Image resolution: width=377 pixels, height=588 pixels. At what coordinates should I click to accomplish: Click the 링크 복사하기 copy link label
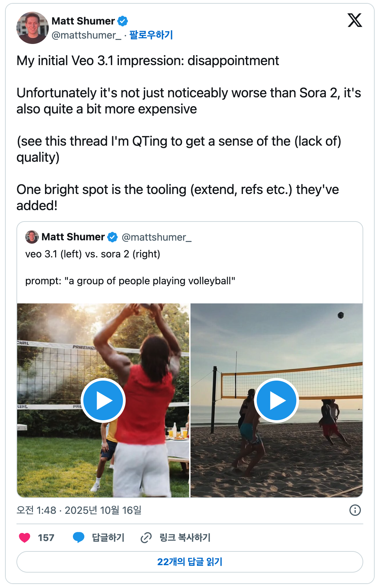point(185,538)
